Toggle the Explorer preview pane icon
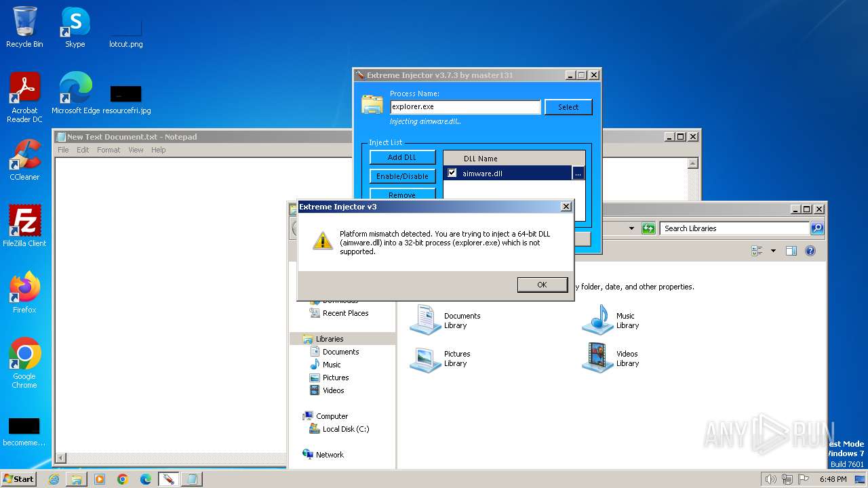868x488 pixels. pos(791,251)
